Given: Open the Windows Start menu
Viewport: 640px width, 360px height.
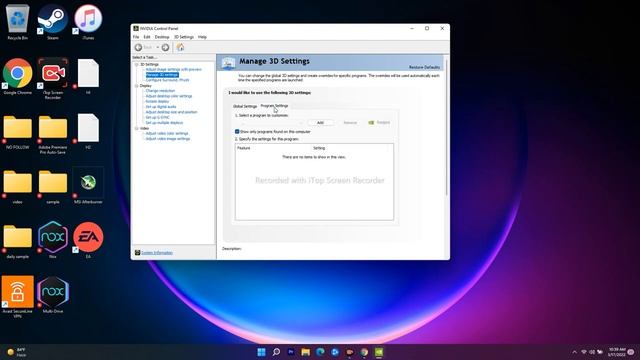Looking at the screenshot, I should pyautogui.click(x=262, y=352).
